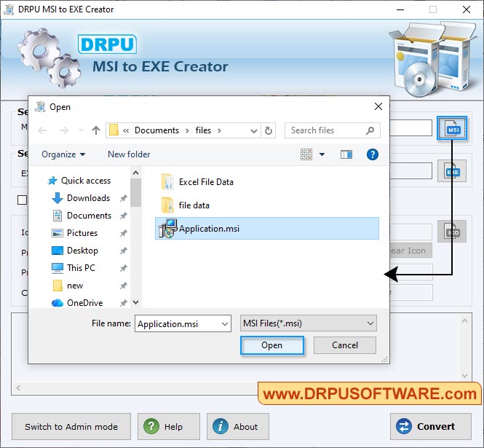The width and height of the screenshot is (484, 448).
Task: Click the EXE output browse icon
Action: pos(452,171)
